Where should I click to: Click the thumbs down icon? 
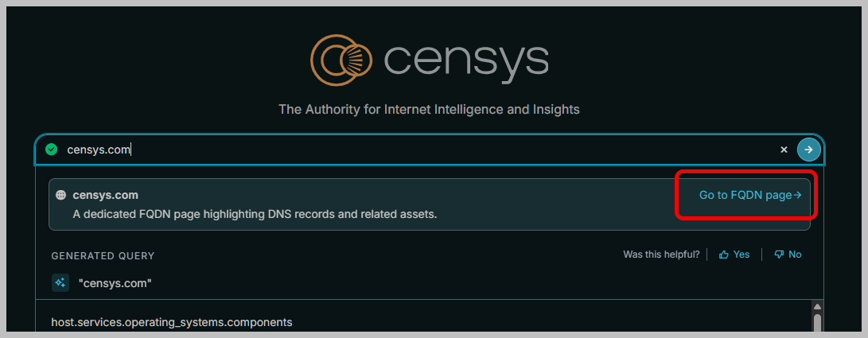(x=779, y=254)
